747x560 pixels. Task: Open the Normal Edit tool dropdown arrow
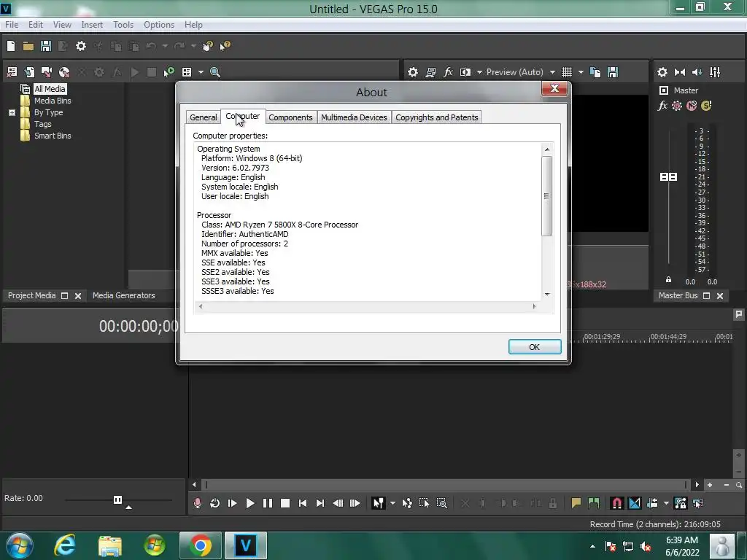click(x=392, y=503)
